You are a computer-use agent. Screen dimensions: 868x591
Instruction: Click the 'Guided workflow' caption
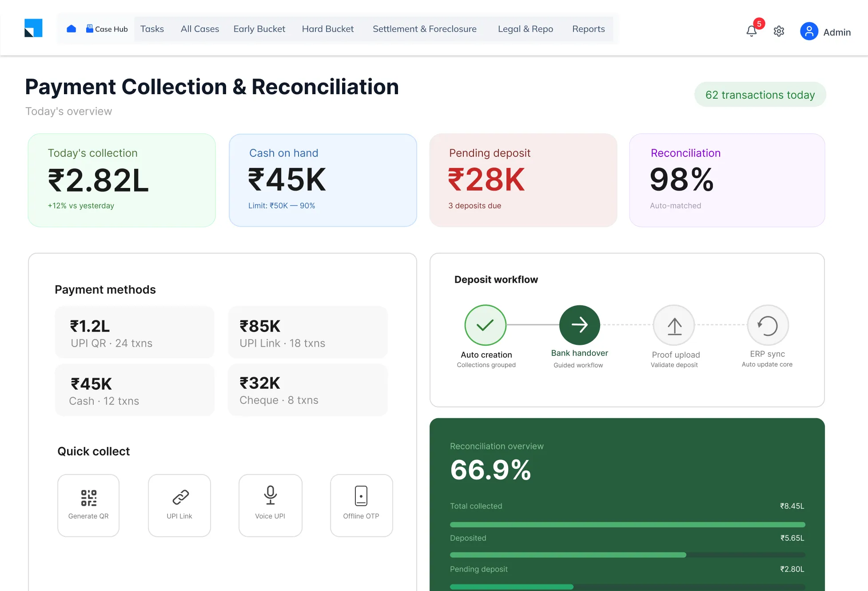coord(578,365)
